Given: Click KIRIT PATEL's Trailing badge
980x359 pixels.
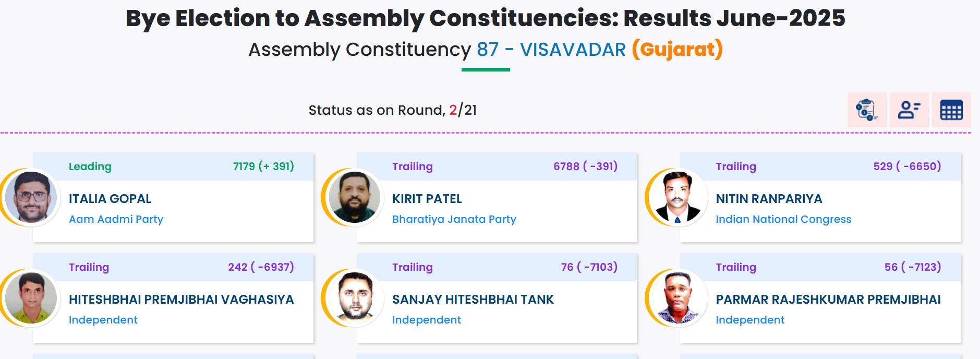Looking at the screenshot, I should pos(412,166).
